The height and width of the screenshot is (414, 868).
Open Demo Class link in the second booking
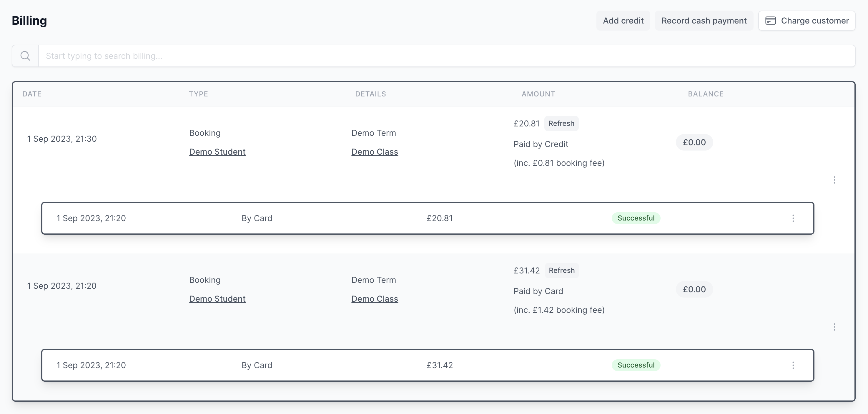[x=375, y=298]
